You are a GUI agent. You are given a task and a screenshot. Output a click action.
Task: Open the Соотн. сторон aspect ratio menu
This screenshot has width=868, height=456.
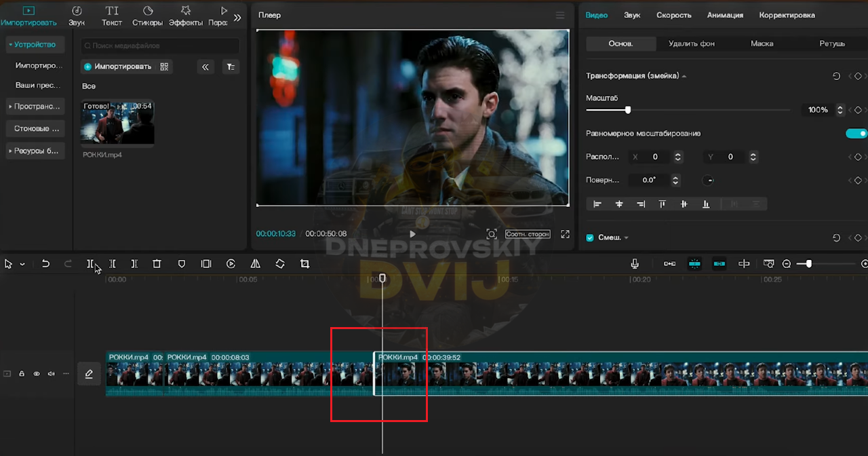[528, 234]
